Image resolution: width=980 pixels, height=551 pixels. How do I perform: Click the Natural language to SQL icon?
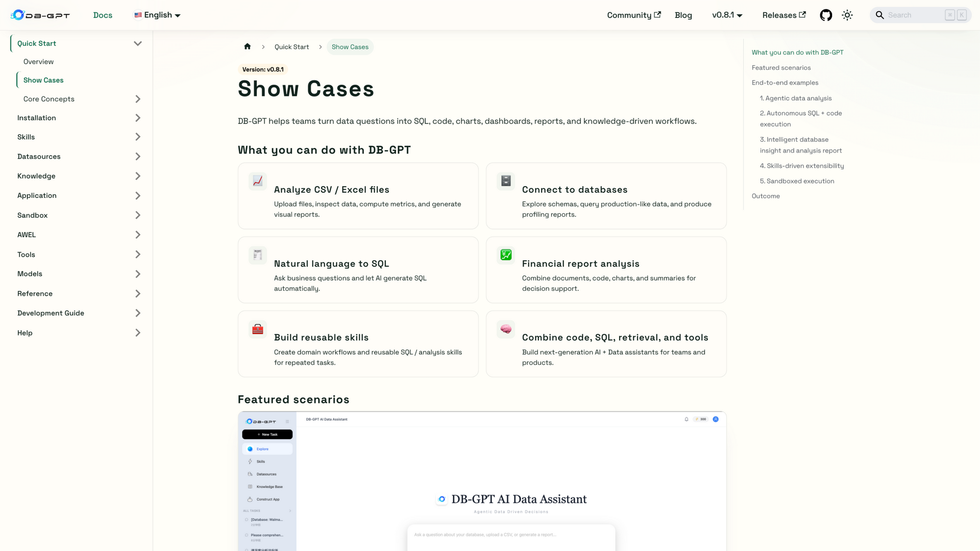258,255
